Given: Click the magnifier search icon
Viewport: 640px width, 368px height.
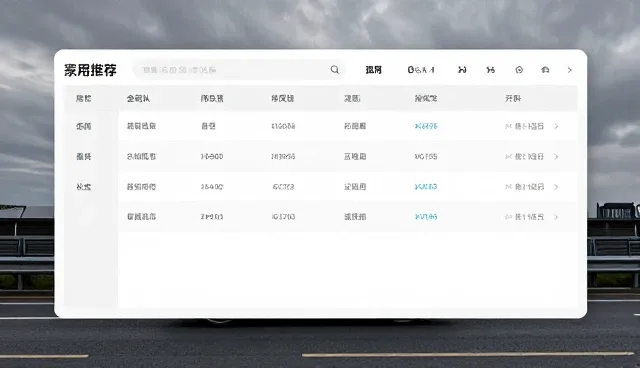Looking at the screenshot, I should tap(335, 70).
